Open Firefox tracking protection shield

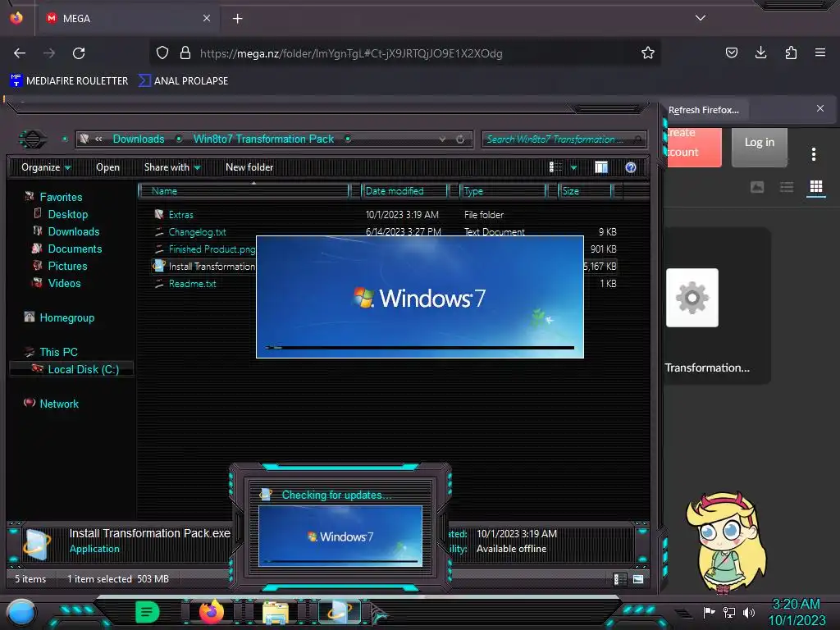162,52
